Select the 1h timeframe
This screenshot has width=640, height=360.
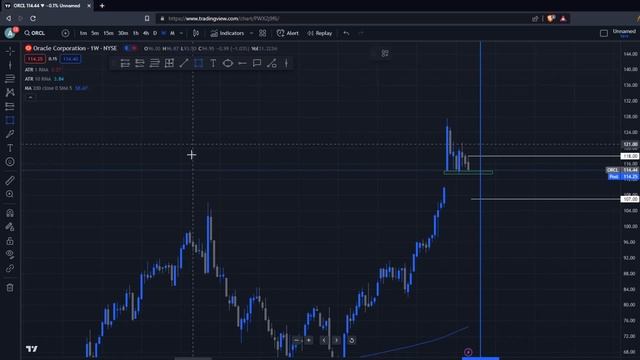[x=136, y=33]
